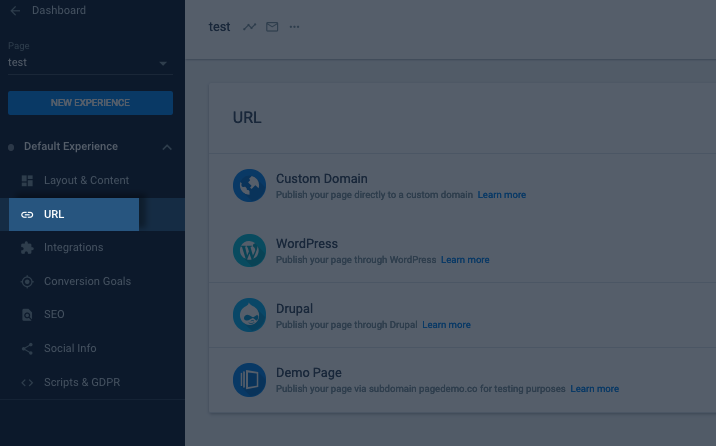This screenshot has width=716, height=446.
Task: Click the Conversion Goals target icon
Action: coord(27,282)
